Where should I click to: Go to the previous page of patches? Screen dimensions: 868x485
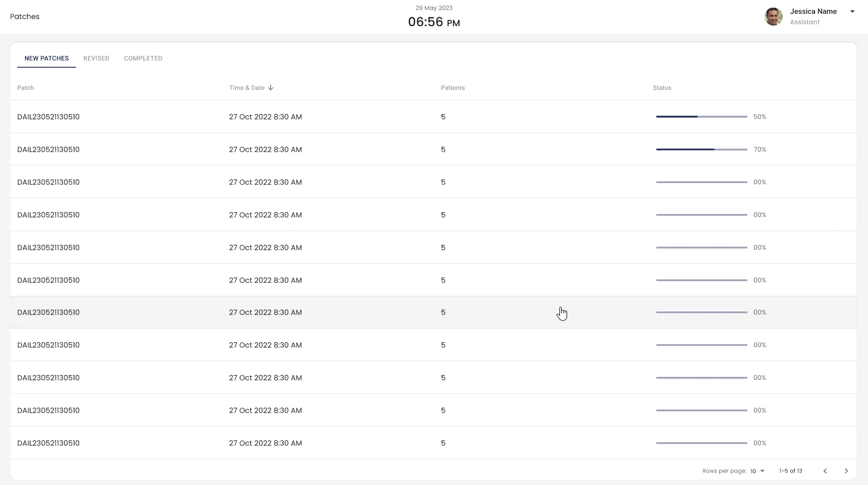(x=825, y=471)
